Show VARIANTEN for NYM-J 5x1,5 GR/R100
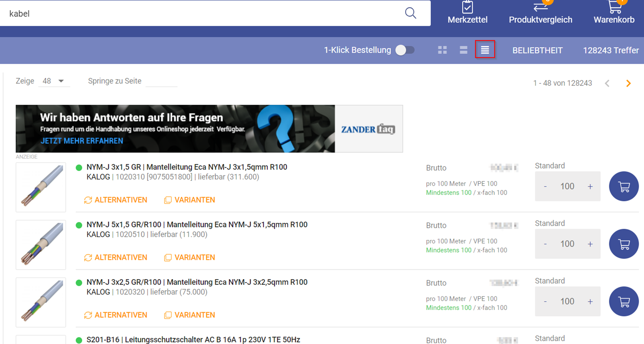 click(190, 258)
